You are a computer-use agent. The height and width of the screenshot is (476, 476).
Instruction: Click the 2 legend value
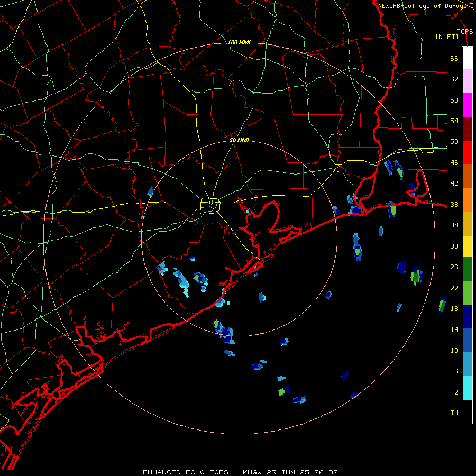[x=456, y=392]
